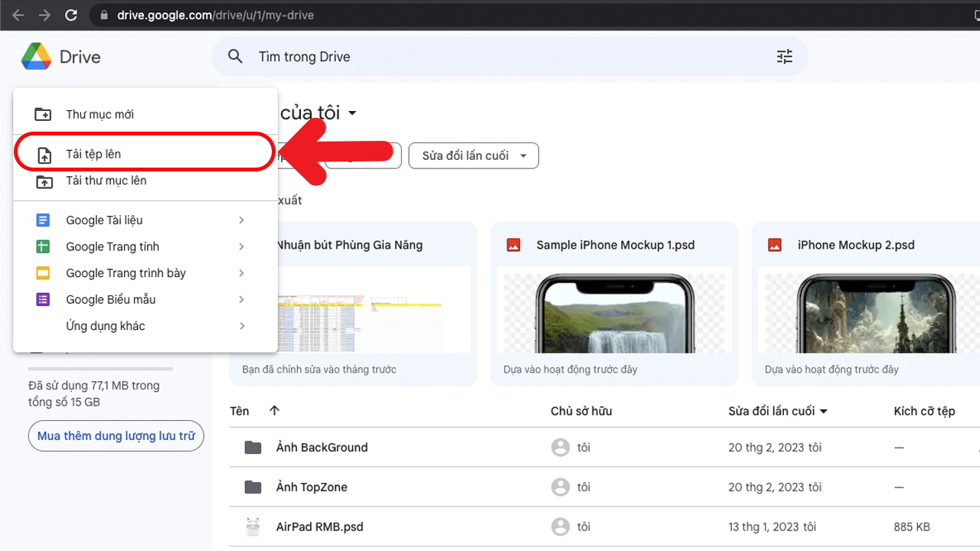Select Tải tệp lên menu item

click(x=145, y=154)
